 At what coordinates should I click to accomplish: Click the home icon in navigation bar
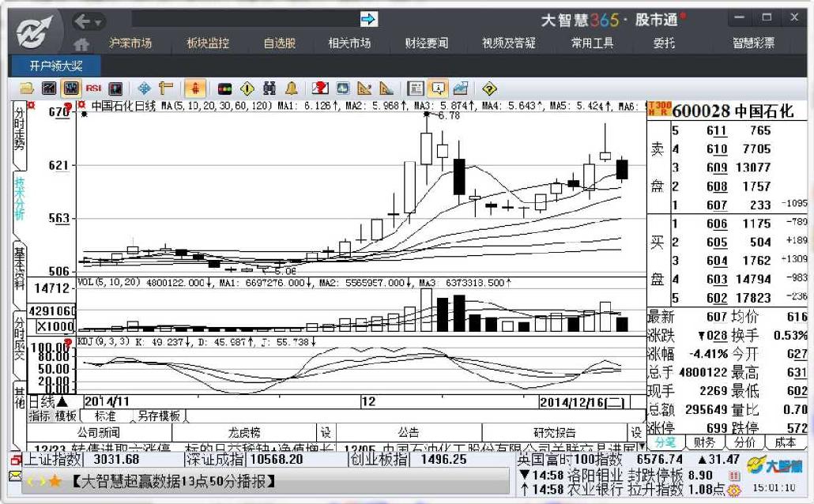[81, 44]
